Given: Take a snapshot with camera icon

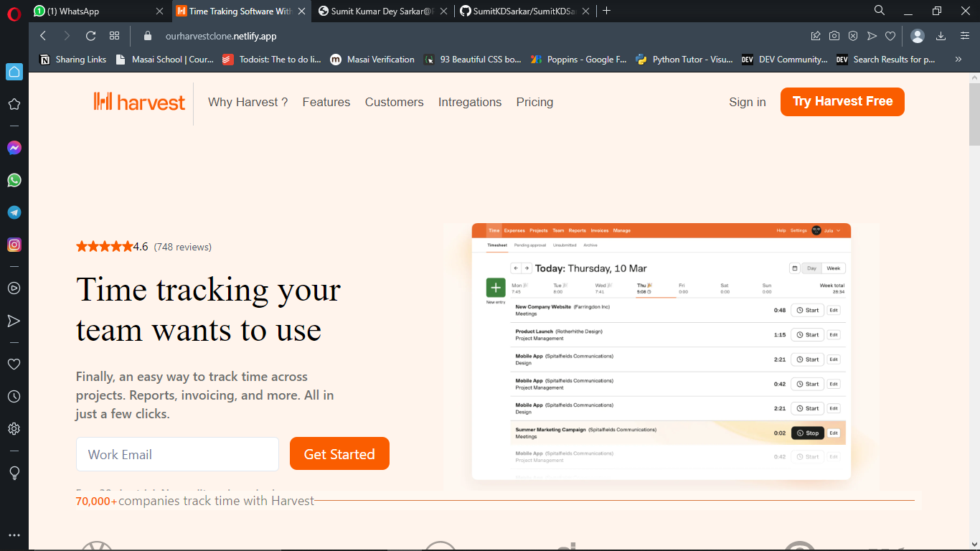Looking at the screenshot, I should pos(834,36).
